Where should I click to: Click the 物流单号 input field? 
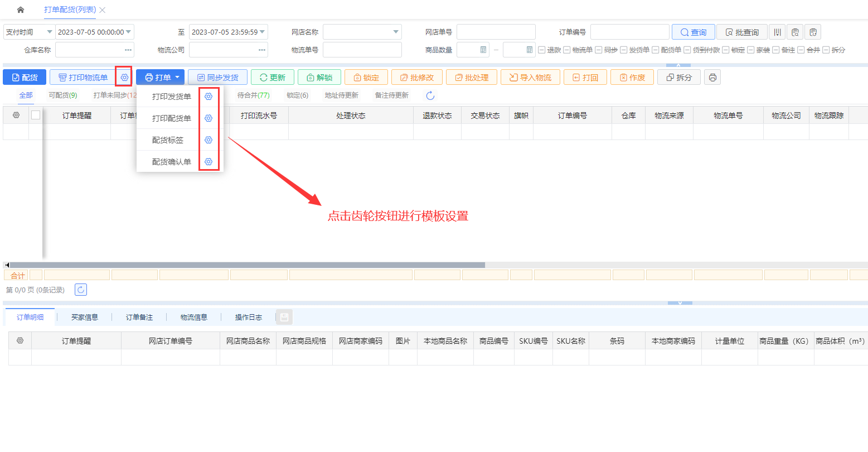(362, 50)
